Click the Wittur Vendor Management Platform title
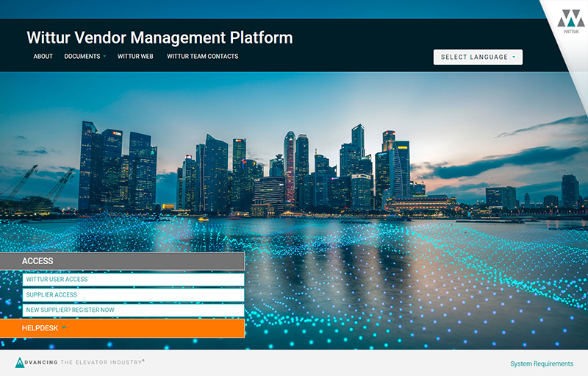The image size is (588, 376). [159, 38]
